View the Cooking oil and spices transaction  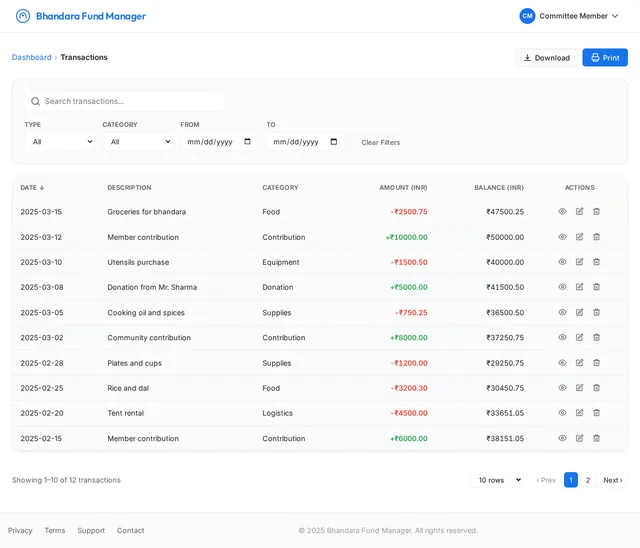click(x=562, y=312)
